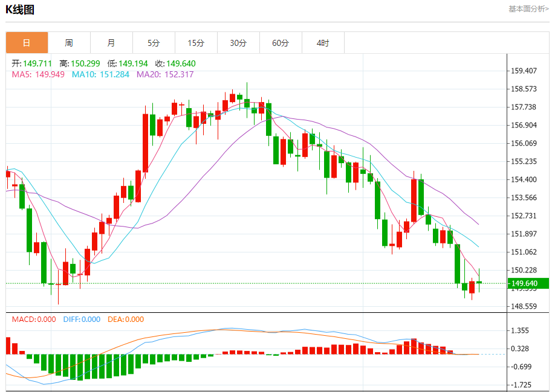Click the 1.355 MACD axis label
Screen dimensions: 552x392
pyautogui.click(x=520, y=330)
